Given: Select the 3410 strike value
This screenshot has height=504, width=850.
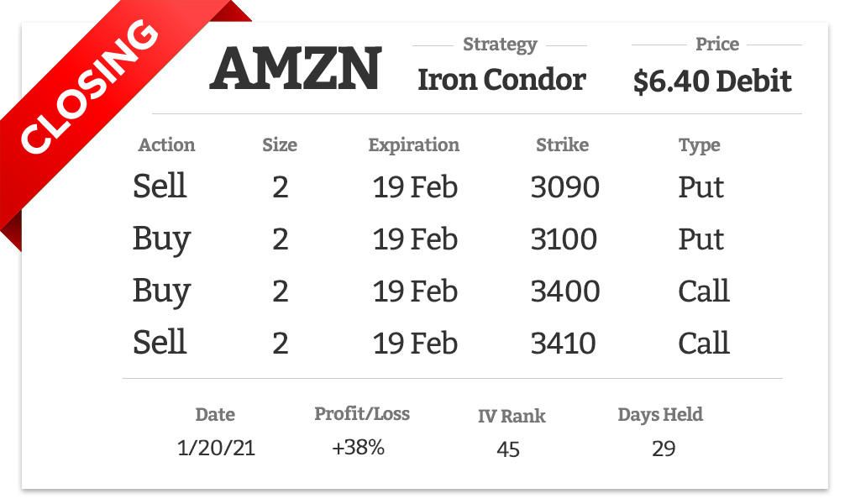Looking at the screenshot, I should (564, 343).
